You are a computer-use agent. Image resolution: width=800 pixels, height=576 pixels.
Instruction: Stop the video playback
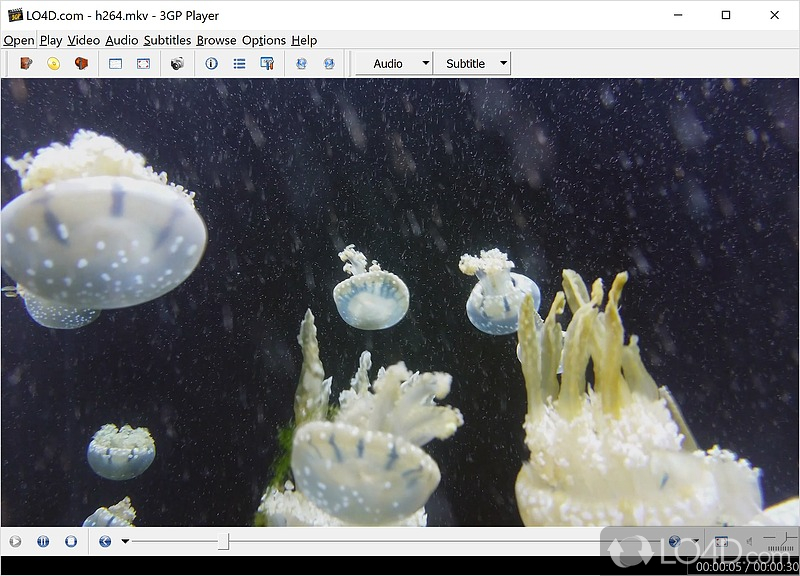click(71, 542)
